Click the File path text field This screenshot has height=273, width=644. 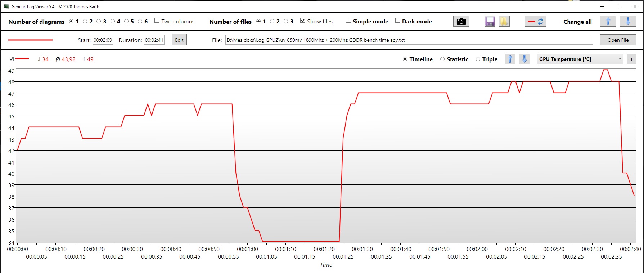pos(409,40)
